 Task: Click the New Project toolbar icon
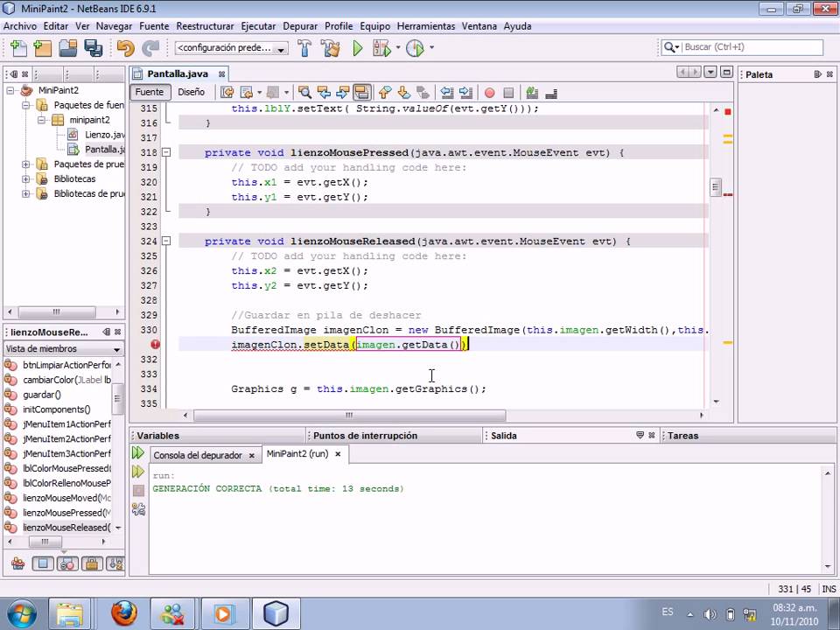point(43,48)
